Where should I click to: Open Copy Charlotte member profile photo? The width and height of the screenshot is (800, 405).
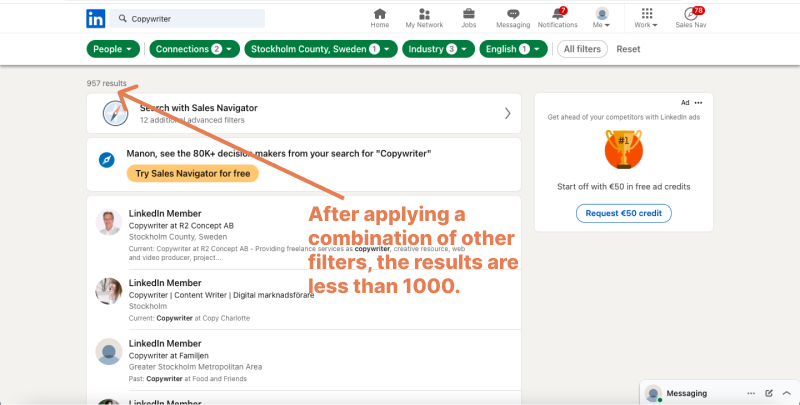click(109, 291)
